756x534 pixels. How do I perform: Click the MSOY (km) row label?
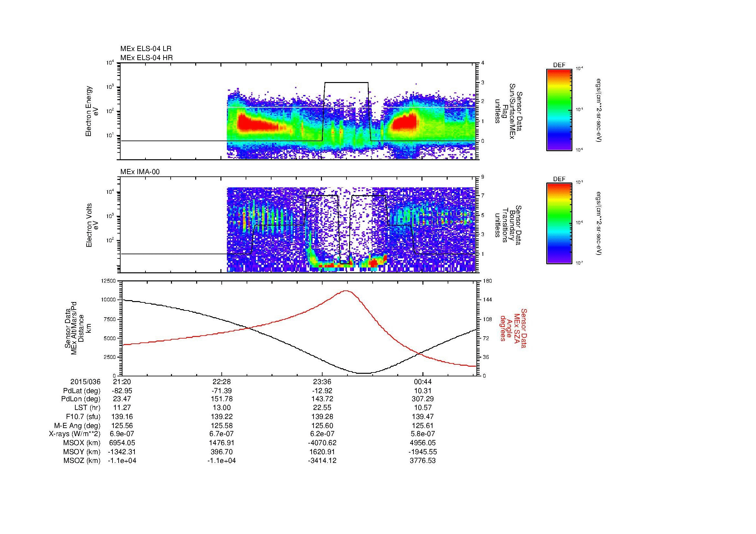click(82, 452)
